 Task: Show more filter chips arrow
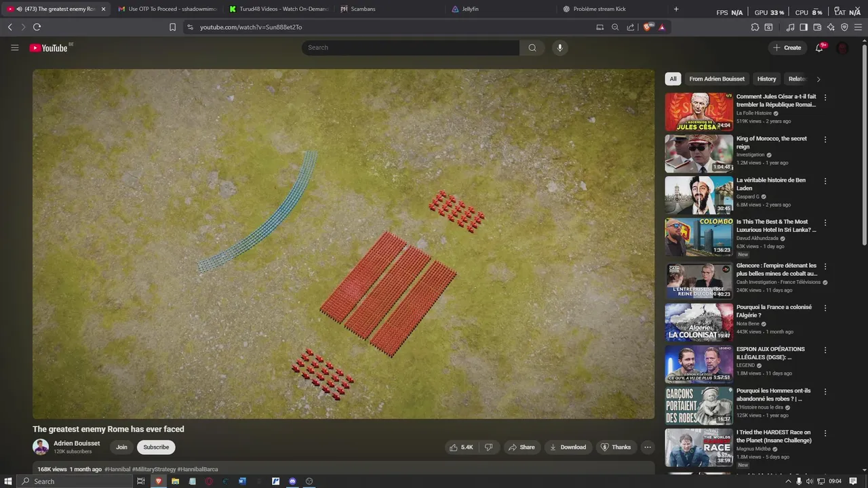818,79
